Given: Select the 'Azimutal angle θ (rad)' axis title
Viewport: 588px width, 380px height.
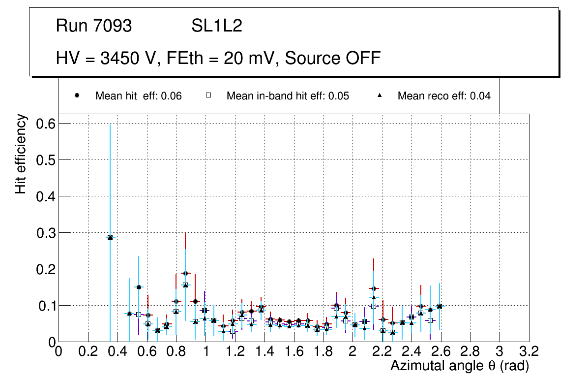Looking at the screenshot, I should [460, 366].
